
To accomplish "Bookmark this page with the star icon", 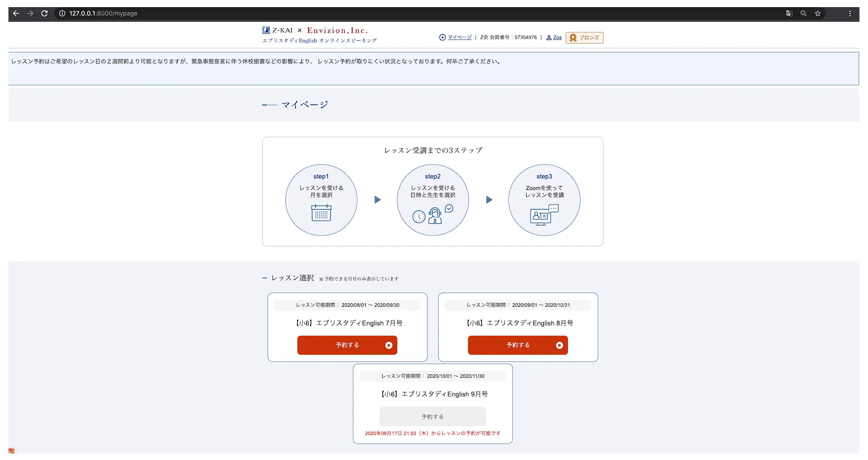I will tap(817, 13).
